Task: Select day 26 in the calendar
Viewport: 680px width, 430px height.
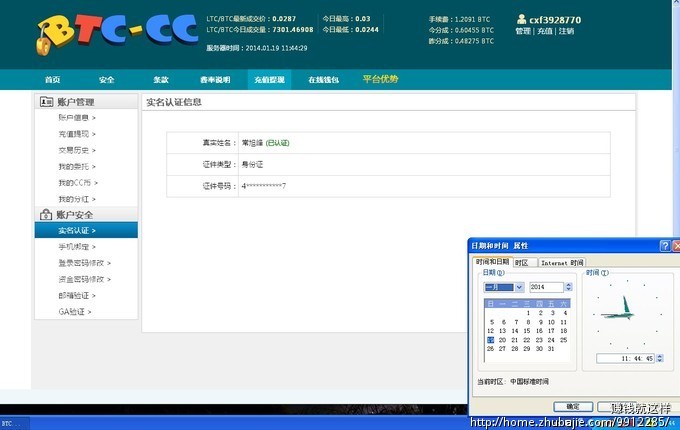Action: tap(490, 349)
